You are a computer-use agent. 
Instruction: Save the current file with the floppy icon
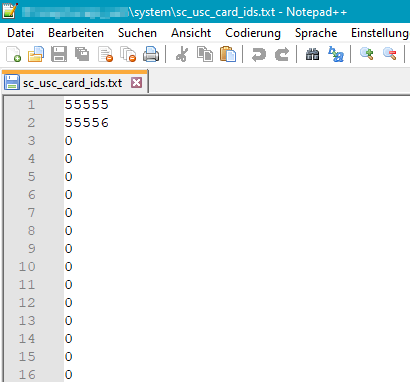(59, 54)
